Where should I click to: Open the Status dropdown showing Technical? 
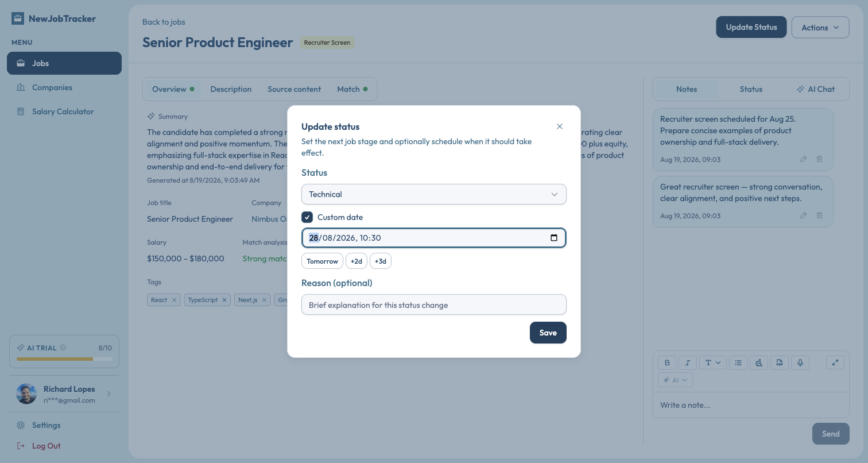[x=434, y=194]
